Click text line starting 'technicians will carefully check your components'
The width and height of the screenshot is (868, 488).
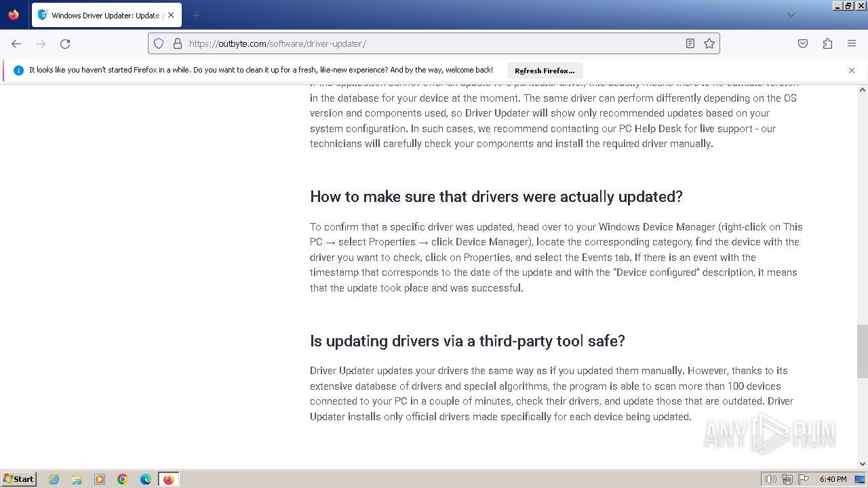pyautogui.click(x=511, y=144)
